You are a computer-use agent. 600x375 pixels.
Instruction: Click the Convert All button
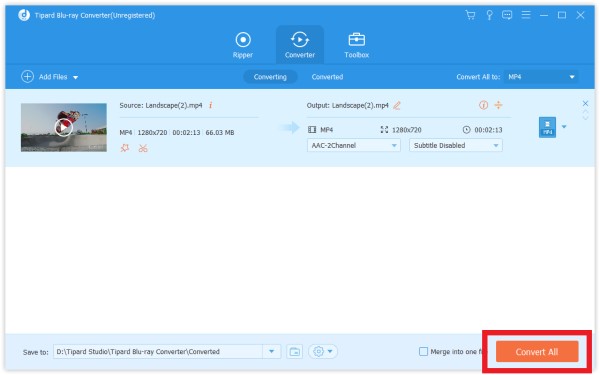537,351
